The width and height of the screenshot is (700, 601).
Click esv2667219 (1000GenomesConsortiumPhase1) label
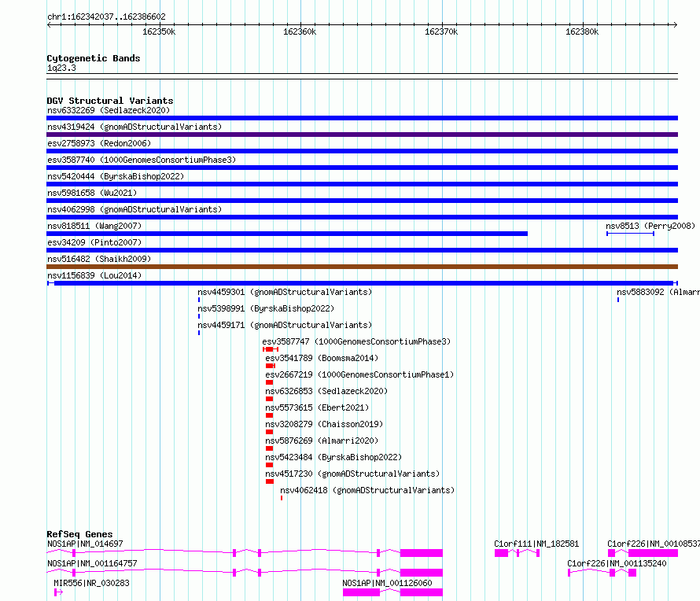(x=359, y=374)
